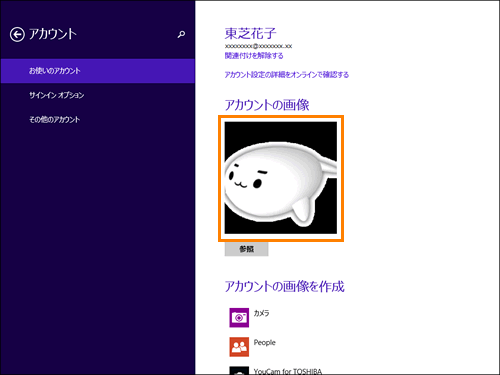Image resolution: width=500 pixels, height=375 pixels.
Task: Open search with the magnifier icon
Action: click(x=181, y=34)
